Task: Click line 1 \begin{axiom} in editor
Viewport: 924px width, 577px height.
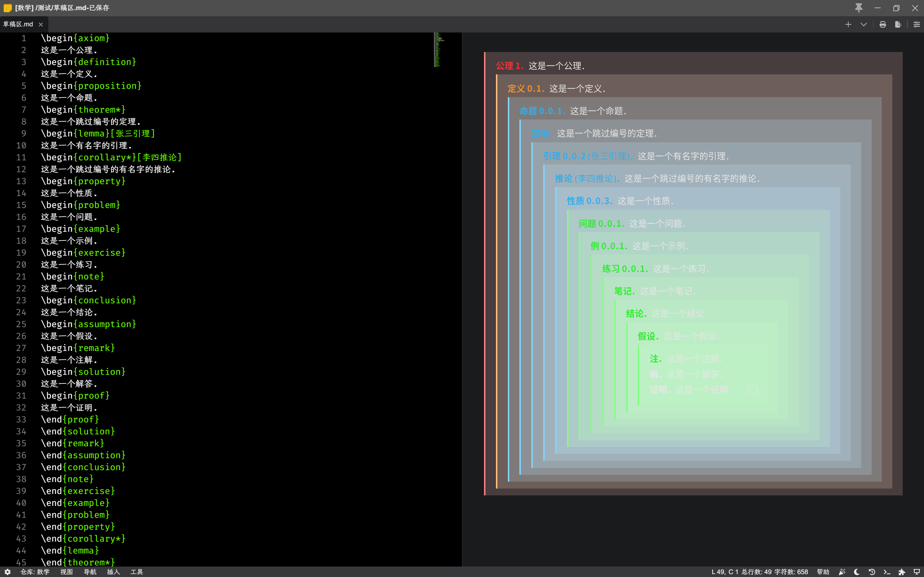Action: point(75,38)
